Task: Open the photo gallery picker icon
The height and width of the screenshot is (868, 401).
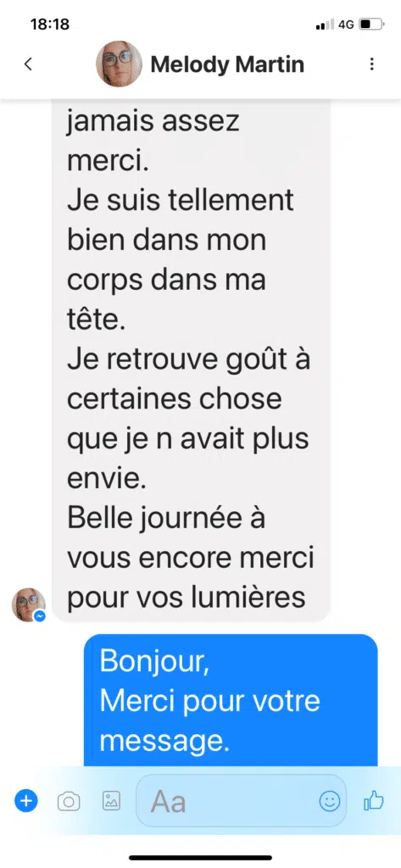Action: pyautogui.click(x=111, y=800)
